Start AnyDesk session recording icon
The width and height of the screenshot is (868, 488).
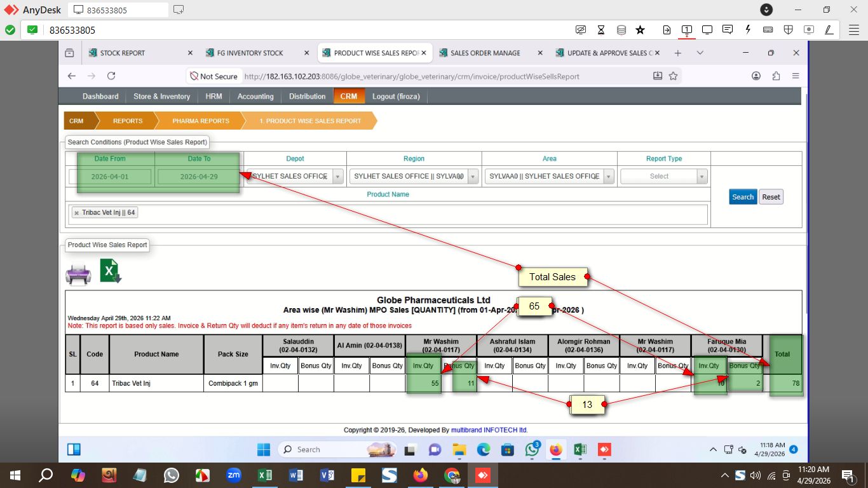click(809, 30)
